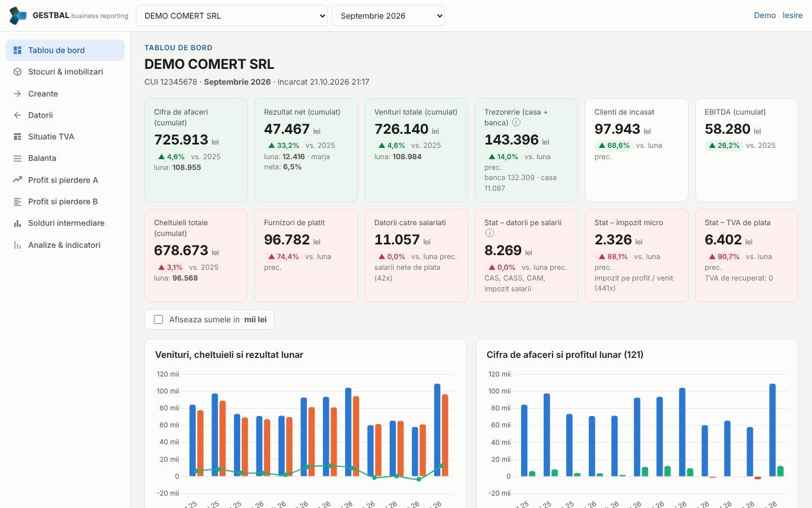Open the Septembrie 2026 period dropdown

[389, 16]
